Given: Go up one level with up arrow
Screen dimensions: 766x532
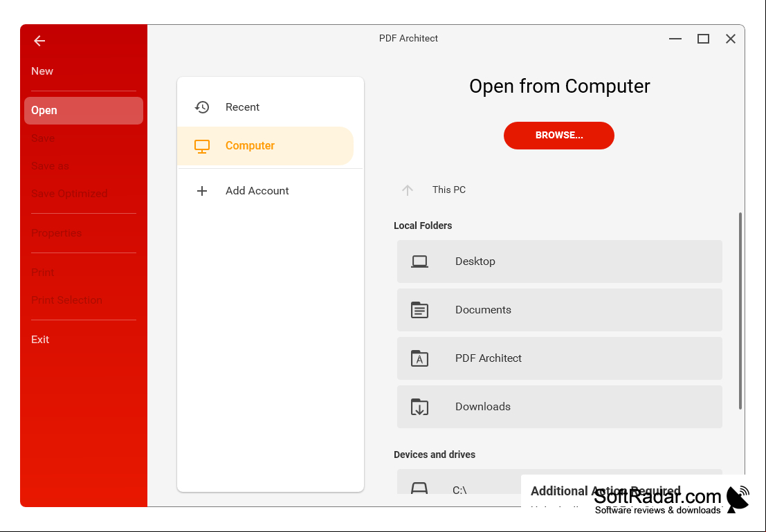Looking at the screenshot, I should (x=408, y=190).
